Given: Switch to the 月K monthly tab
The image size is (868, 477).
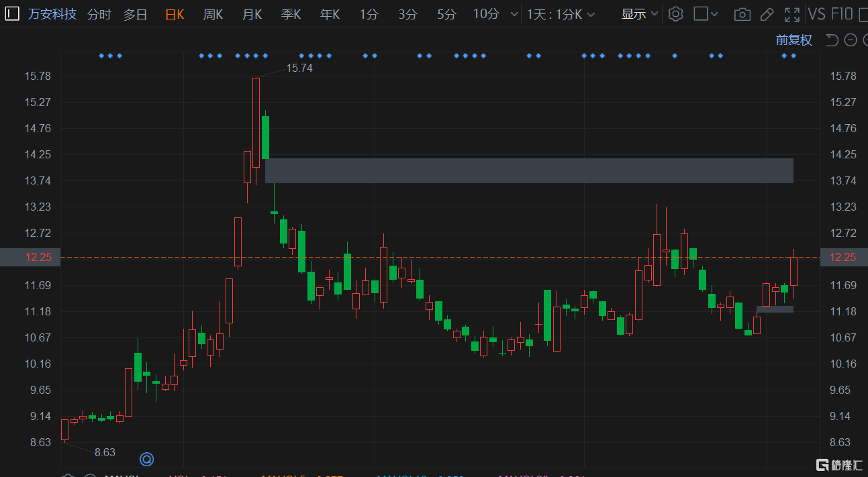Looking at the screenshot, I should point(252,14).
